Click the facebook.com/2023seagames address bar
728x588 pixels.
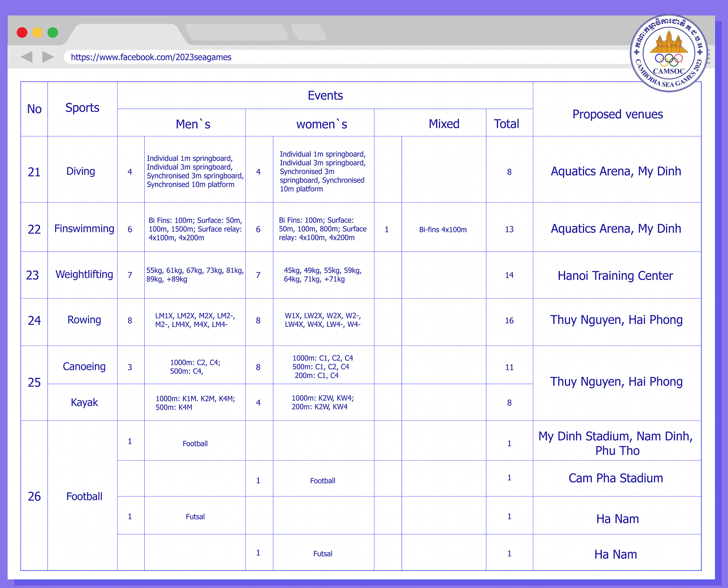(x=348, y=57)
